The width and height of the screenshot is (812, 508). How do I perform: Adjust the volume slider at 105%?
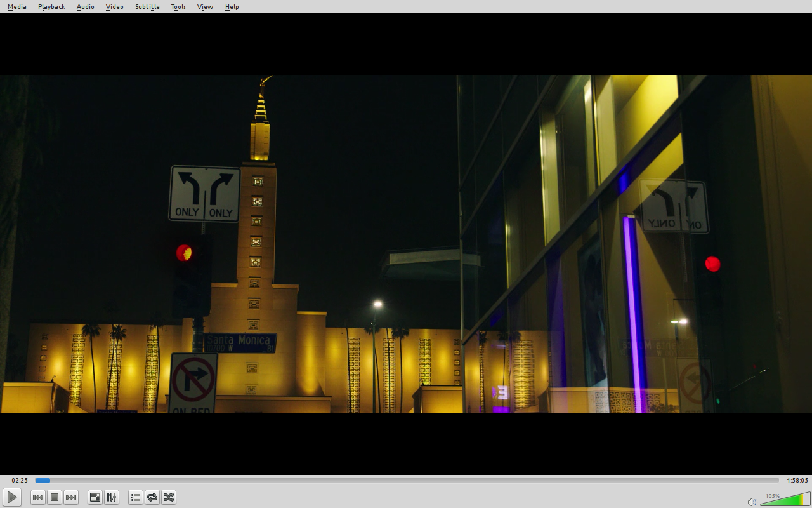click(785, 499)
